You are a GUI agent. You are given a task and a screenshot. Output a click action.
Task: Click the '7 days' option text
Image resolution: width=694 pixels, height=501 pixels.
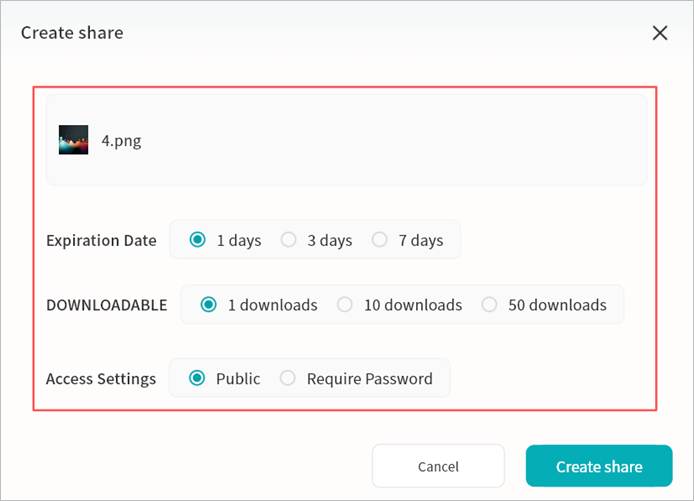point(420,240)
